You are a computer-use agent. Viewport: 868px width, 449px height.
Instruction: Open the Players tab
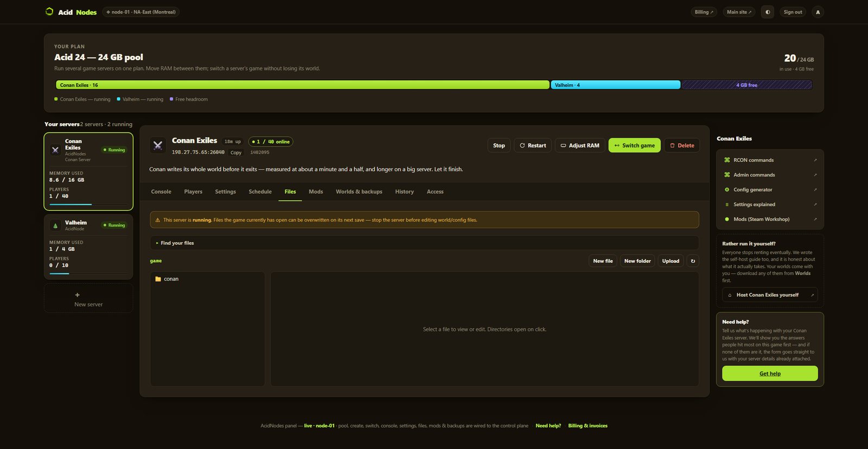point(193,192)
